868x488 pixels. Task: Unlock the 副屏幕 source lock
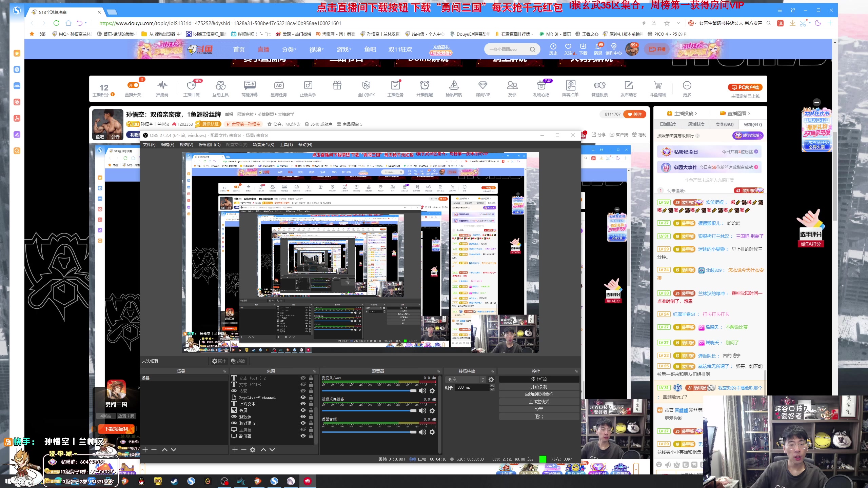coord(311,436)
